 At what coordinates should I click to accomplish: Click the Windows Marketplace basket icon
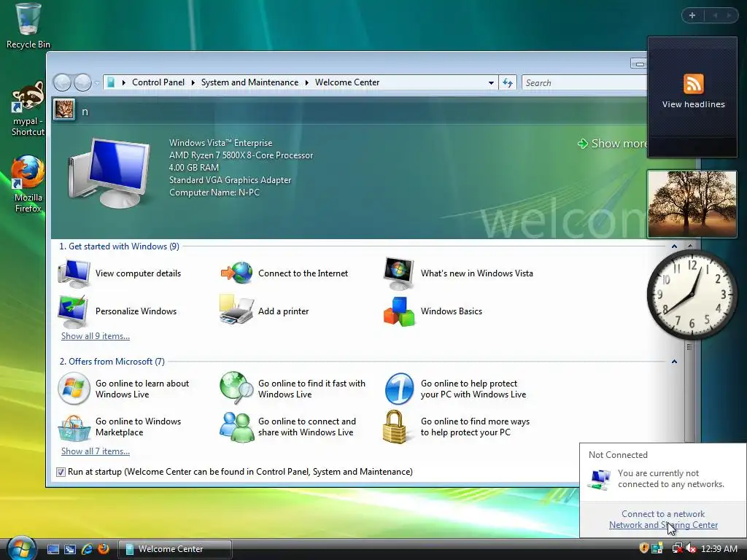tap(74, 427)
